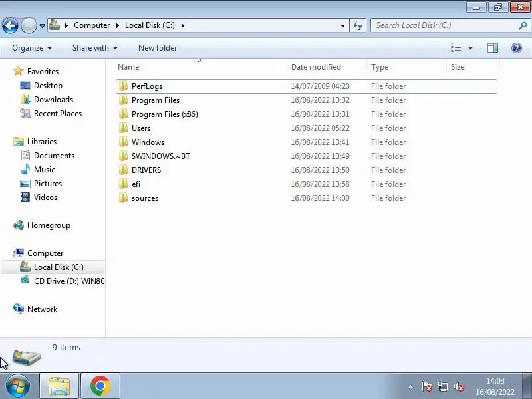532x399 pixels.
Task: Click the PerfLogs folder name
Action: [x=147, y=86]
